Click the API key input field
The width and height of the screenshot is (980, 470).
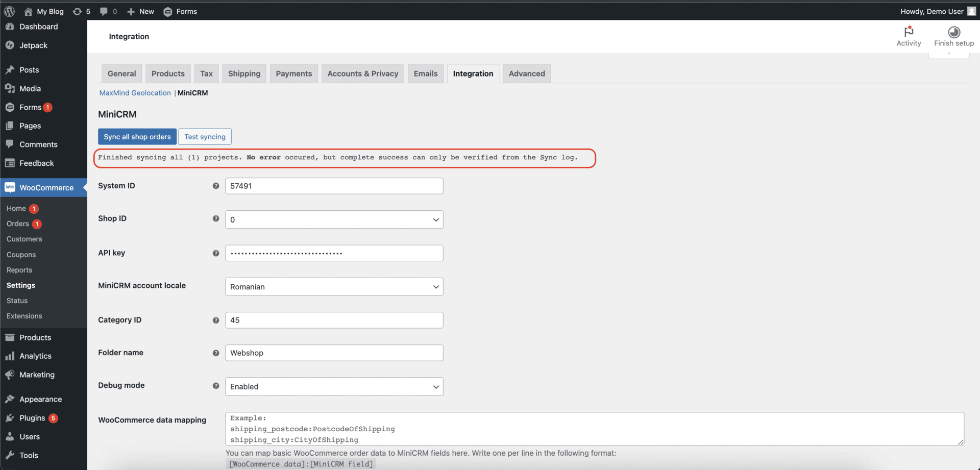pyautogui.click(x=334, y=253)
